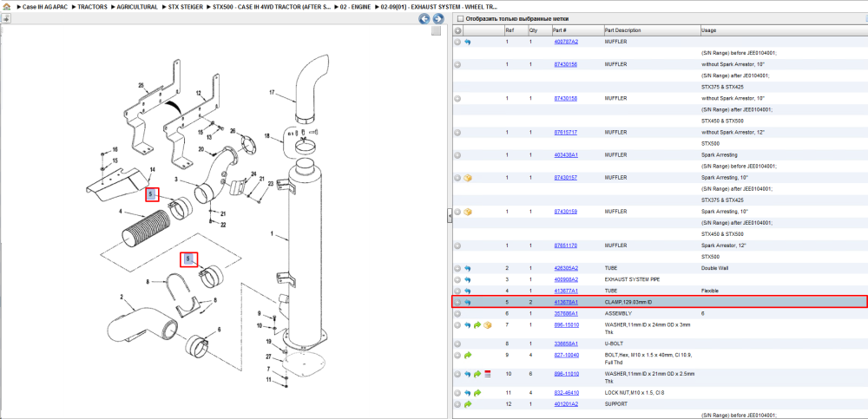The width and height of the screenshot is (868, 419).
Task: Go to previous illustration with back arrow
Action: click(x=424, y=19)
